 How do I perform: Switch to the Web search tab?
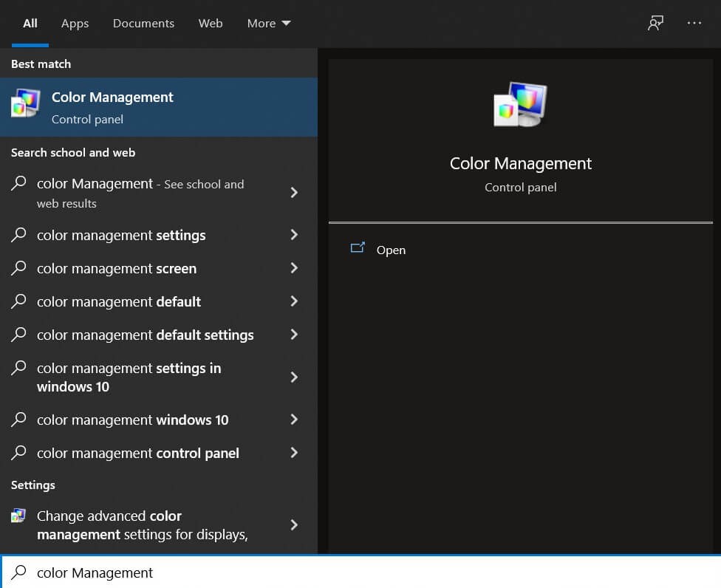tap(211, 23)
